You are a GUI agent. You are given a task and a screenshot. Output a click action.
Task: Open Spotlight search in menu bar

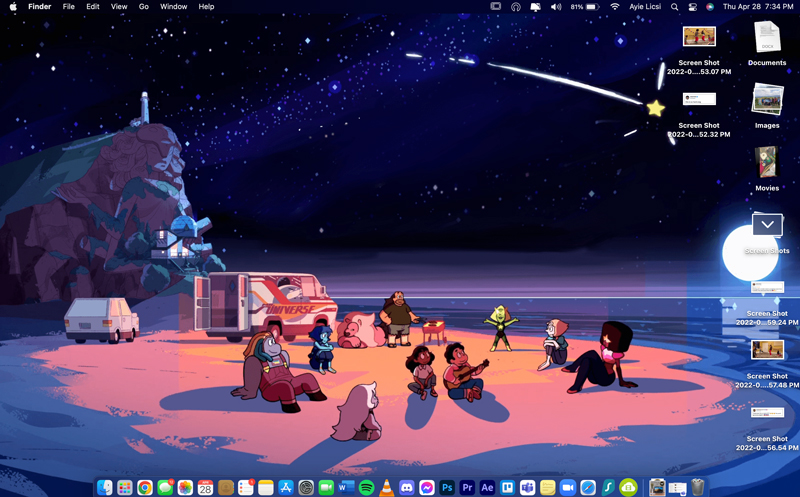(674, 7)
